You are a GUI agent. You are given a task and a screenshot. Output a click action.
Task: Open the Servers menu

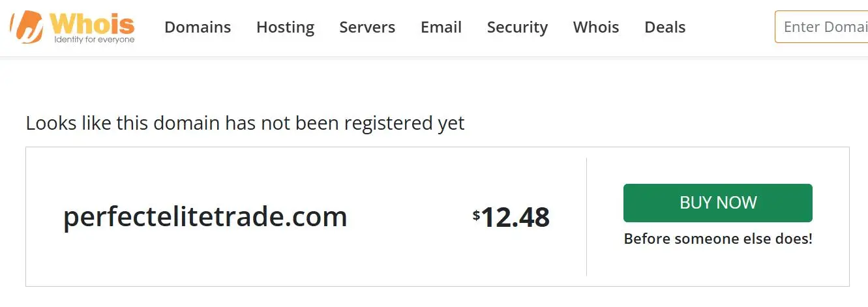[x=367, y=27]
